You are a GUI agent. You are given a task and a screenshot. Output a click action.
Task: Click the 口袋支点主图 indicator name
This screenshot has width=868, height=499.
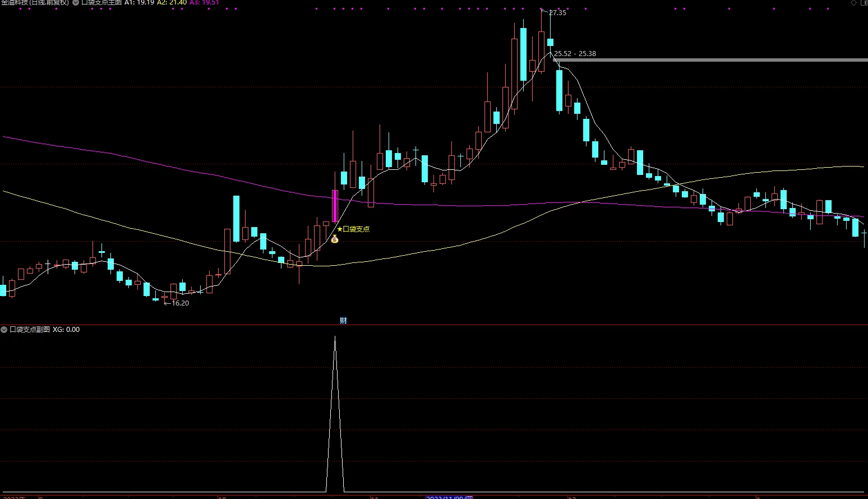(x=101, y=2)
